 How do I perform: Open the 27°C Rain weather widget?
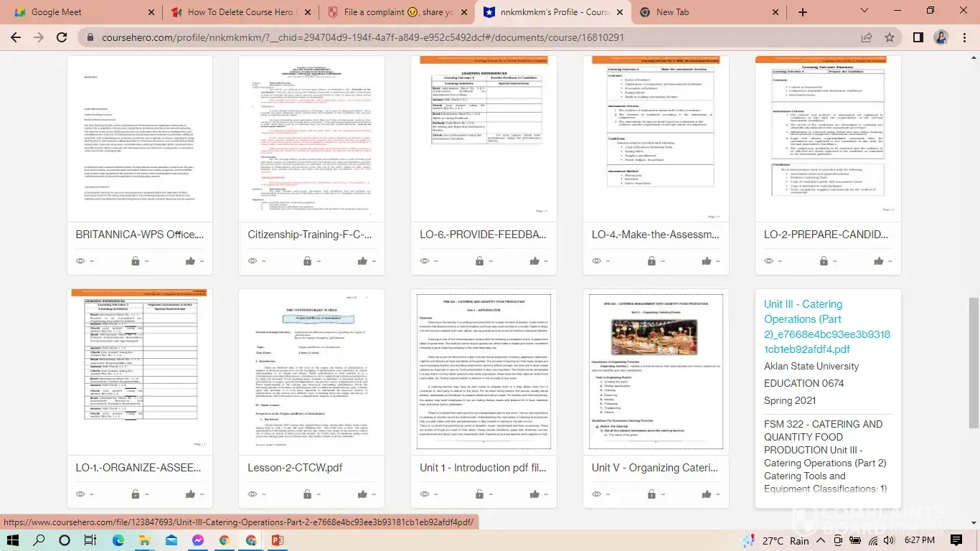[777, 540]
